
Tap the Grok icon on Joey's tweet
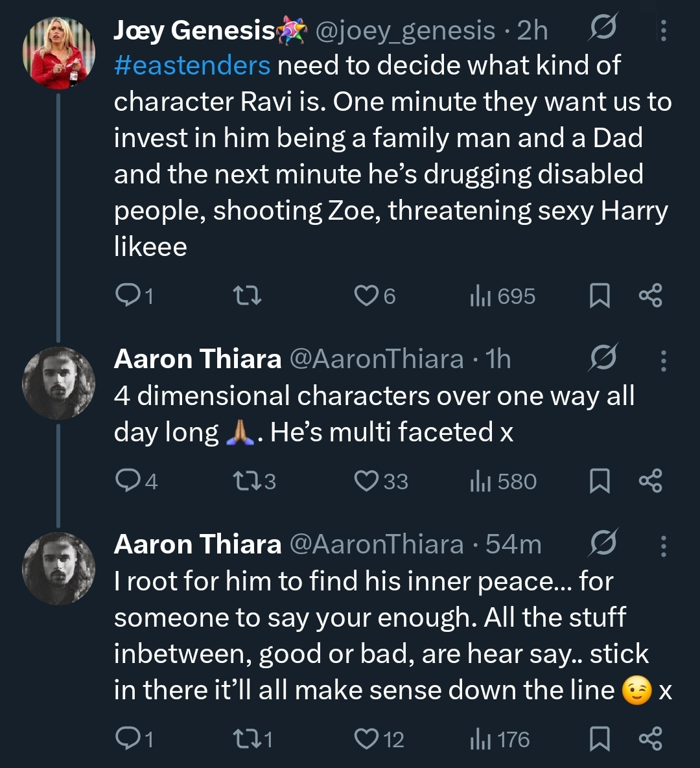603,30
